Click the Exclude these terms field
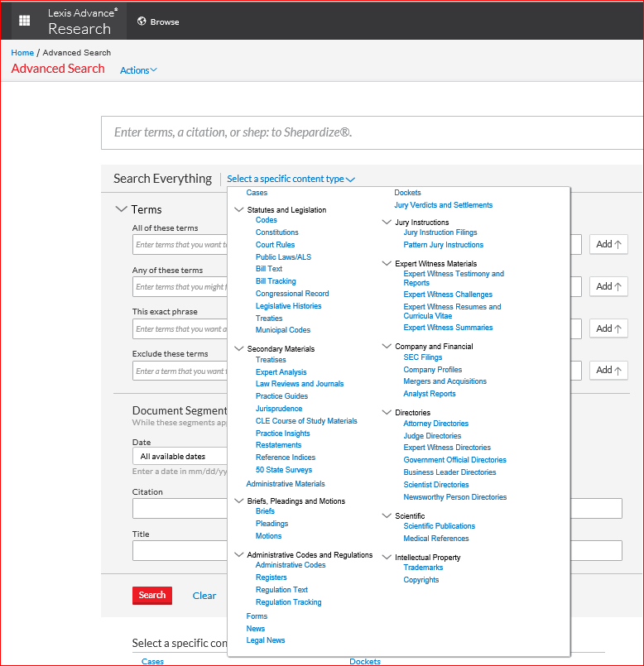The image size is (644, 666). (180, 371)
